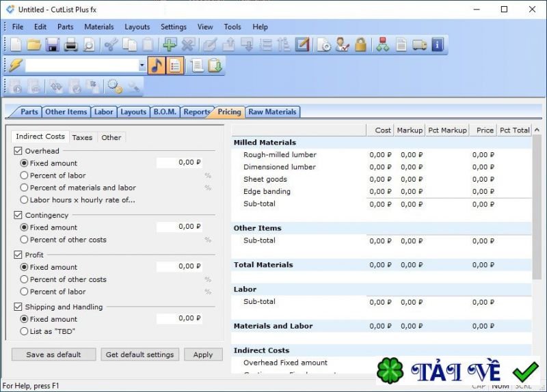
Task: Toggle the music note toolbar button
Action: tap(157, 66)
